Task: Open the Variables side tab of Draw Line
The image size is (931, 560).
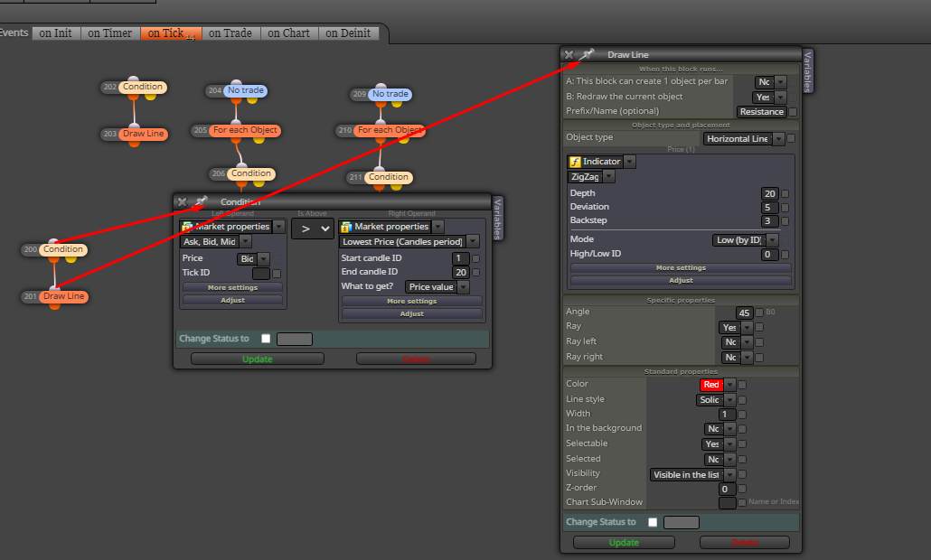Action: 807,71
